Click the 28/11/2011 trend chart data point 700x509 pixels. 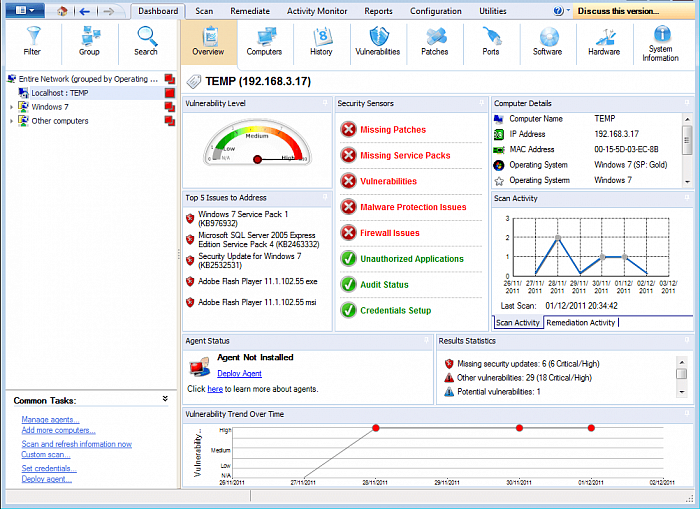(376, 428)
